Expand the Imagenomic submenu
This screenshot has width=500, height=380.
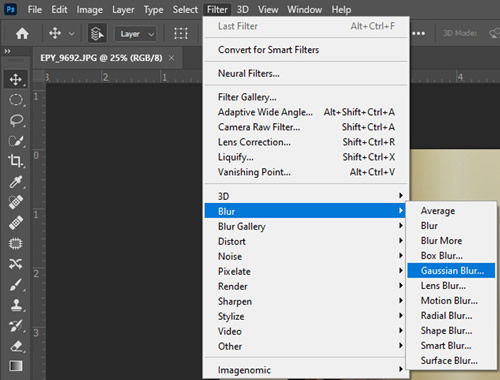(306, 370)
